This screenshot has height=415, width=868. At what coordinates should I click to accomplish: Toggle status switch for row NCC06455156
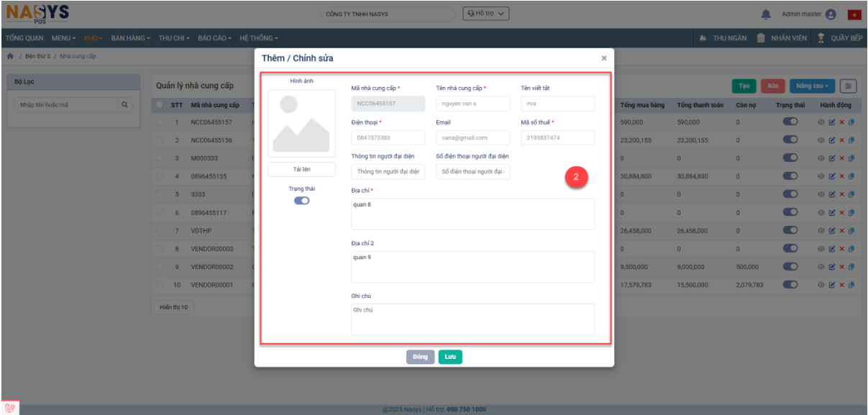pos(790,140)
